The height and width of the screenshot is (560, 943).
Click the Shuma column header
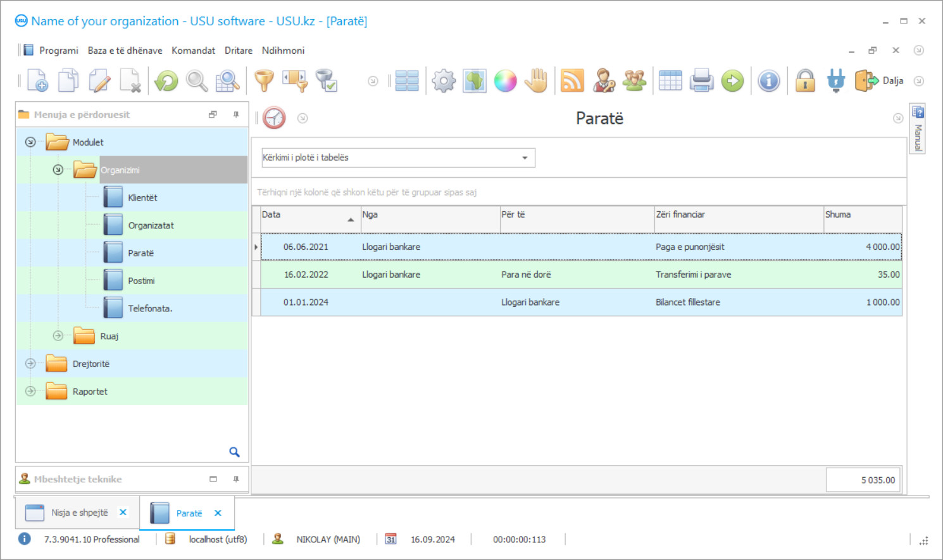tap(863, 220)
